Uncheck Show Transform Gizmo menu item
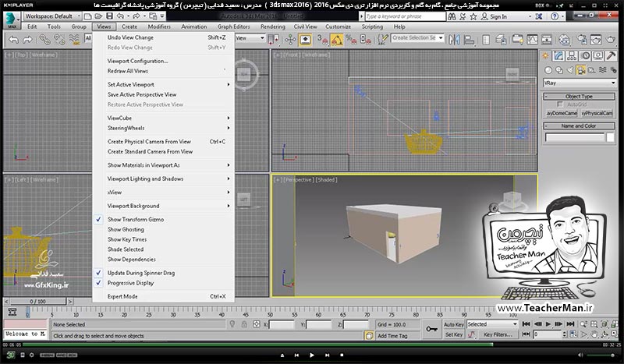624x364 pixels. 163,219
